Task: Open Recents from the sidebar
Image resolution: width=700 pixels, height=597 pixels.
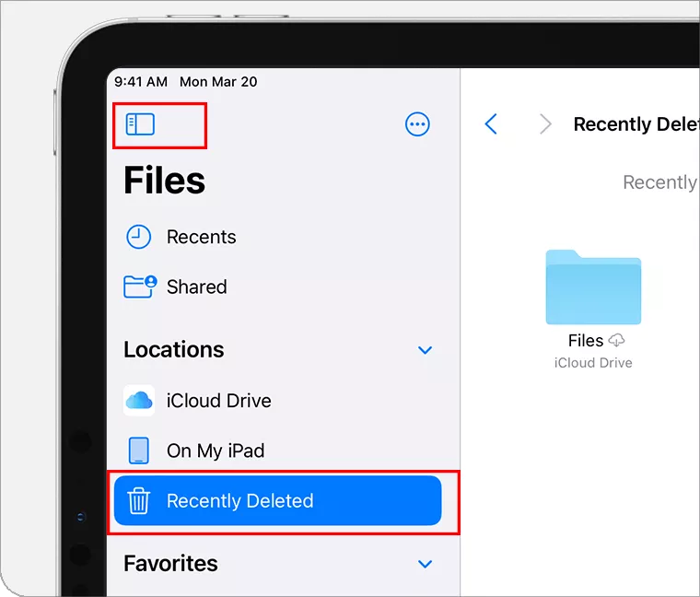Action: [277, 237]
